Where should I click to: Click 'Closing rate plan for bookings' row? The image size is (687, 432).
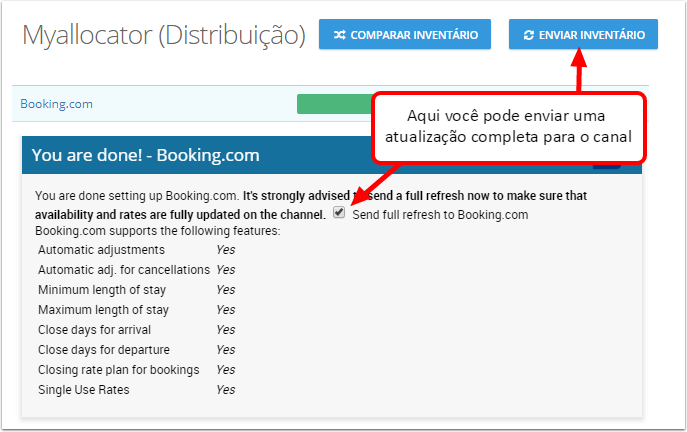point(136,370)
